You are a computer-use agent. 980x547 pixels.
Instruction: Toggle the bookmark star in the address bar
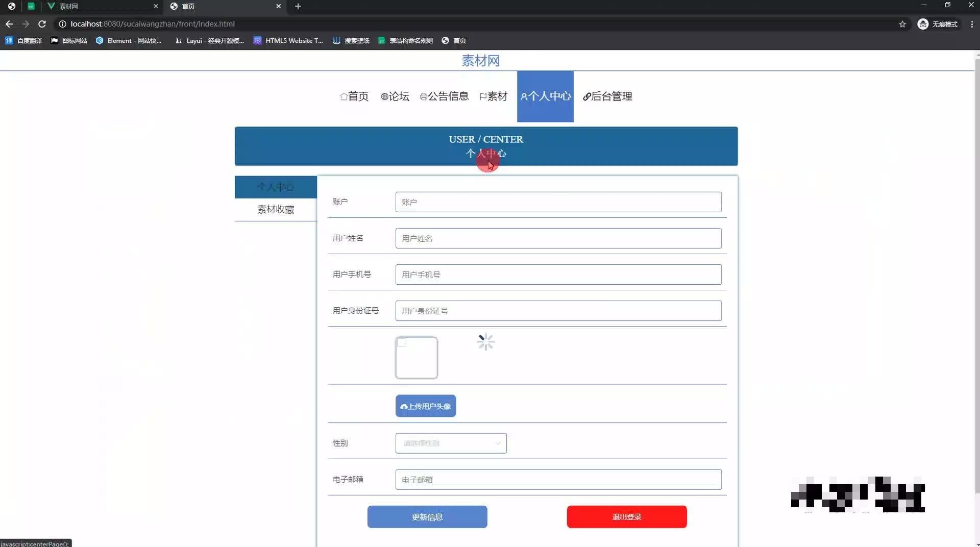click(x=902, y=24)
